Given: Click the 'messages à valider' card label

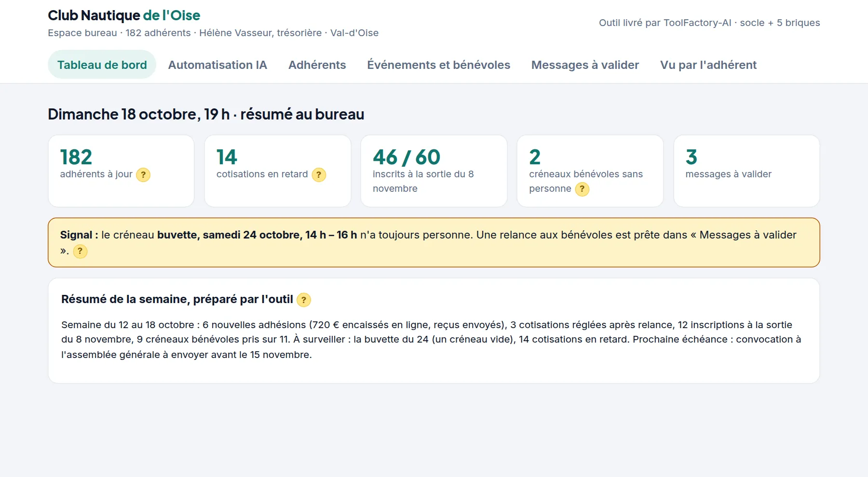Looking at the screenshot, I should click(728, 174).
